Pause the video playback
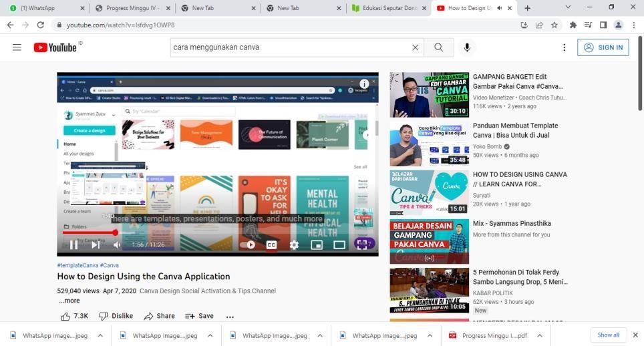Viewport: 644px width, 346px height. tap(73, 245)
